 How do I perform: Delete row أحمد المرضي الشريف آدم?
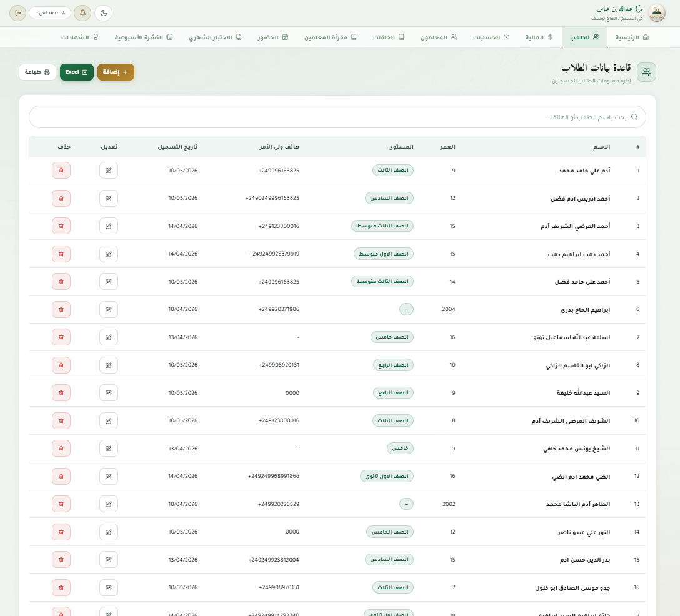pos(61,226)
